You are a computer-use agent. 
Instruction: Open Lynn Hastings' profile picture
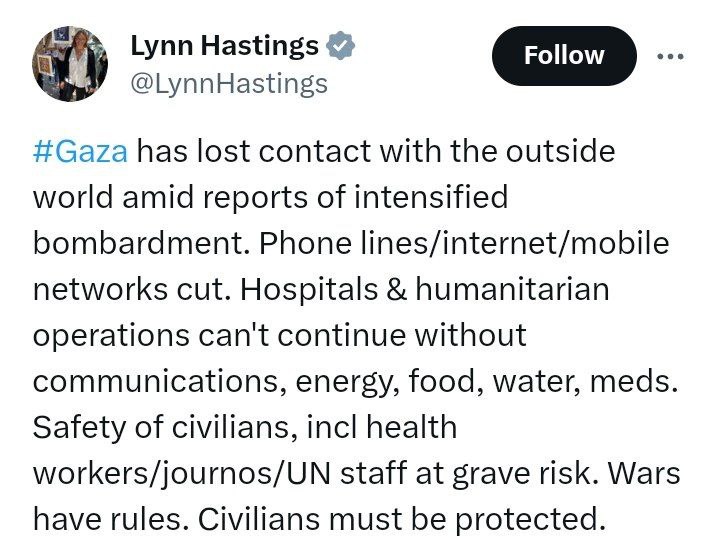click(x=70, y=64)
